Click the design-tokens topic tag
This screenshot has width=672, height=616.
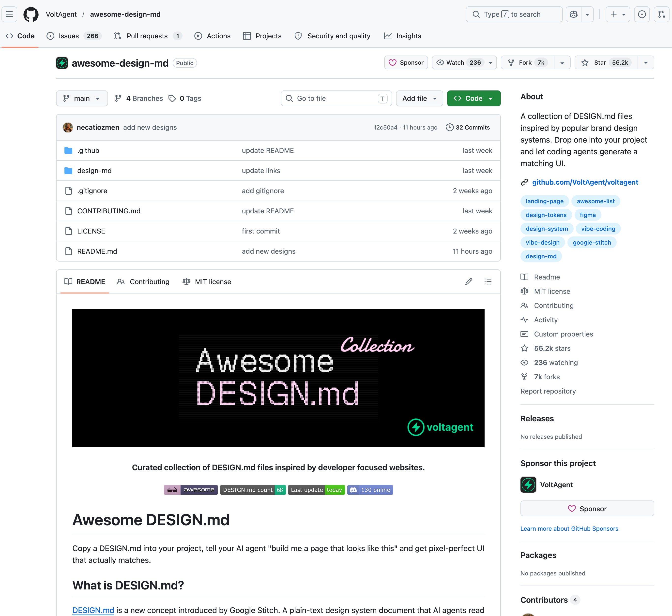[x=546, y=215]
